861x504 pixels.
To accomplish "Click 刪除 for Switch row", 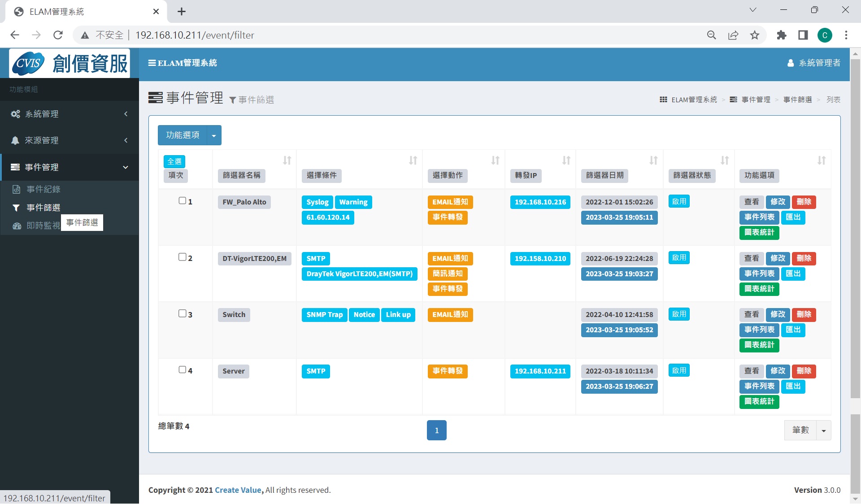I will click(804, 315).
